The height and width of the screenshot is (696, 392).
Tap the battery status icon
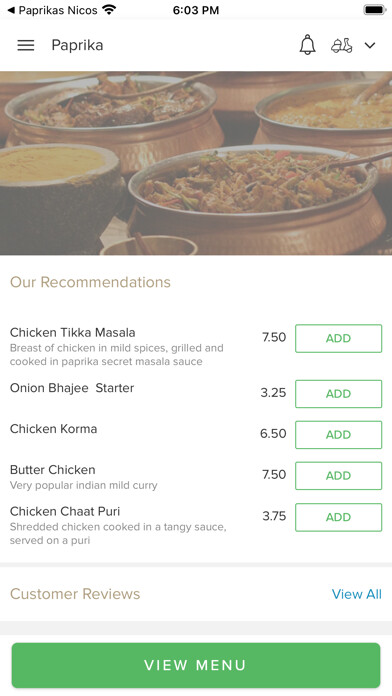click(x=375, y=10)
